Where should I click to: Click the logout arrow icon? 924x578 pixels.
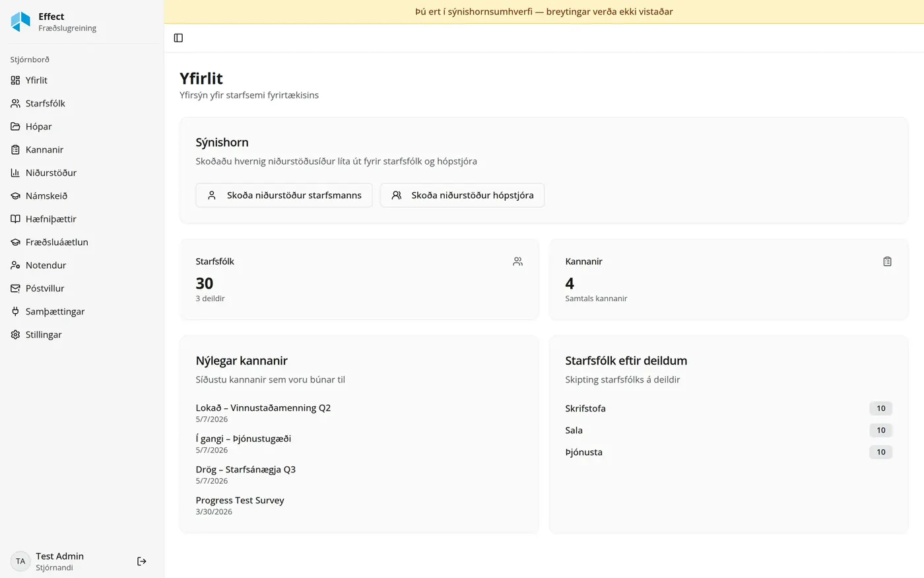pyautogui.click(x=141, y=561)
